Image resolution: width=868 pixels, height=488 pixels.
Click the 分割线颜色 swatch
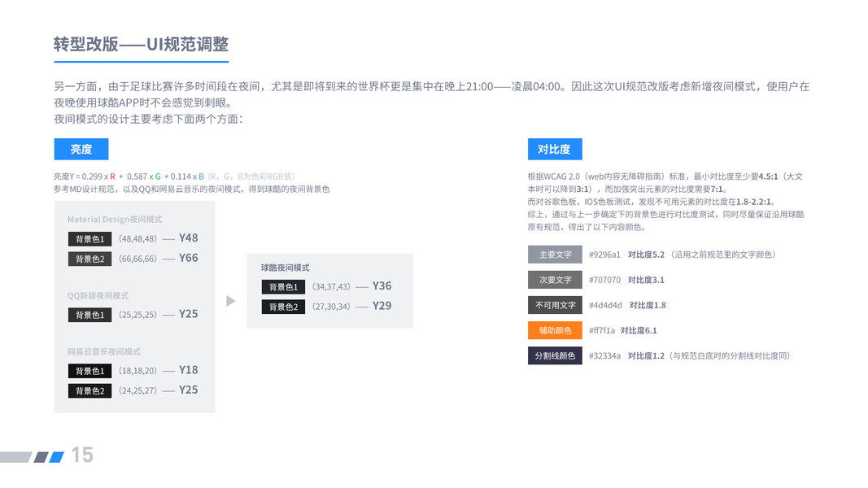556,355
